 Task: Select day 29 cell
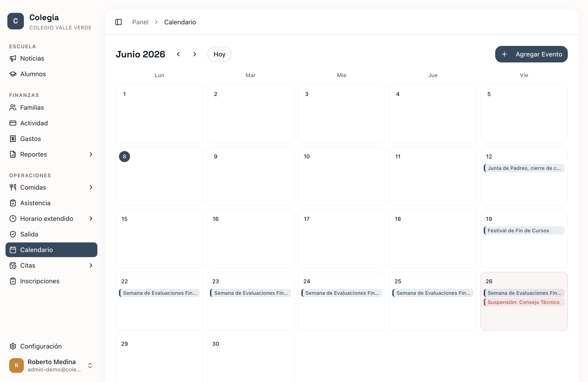159,358
